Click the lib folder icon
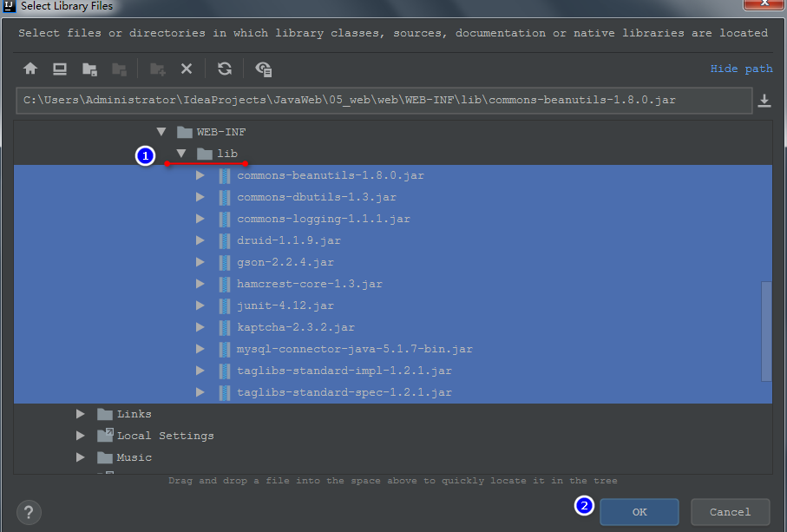The height and width of the screenshot is (532, 787). (205, 154)
